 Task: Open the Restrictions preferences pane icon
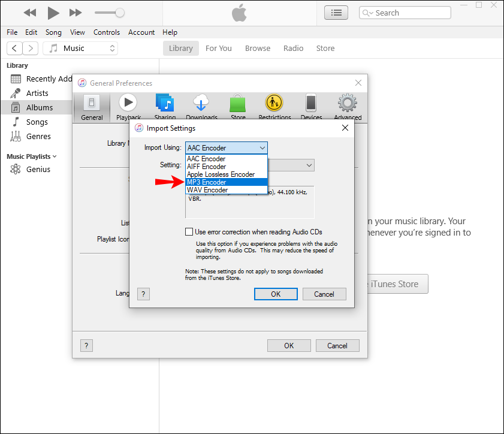click(274, 107)
